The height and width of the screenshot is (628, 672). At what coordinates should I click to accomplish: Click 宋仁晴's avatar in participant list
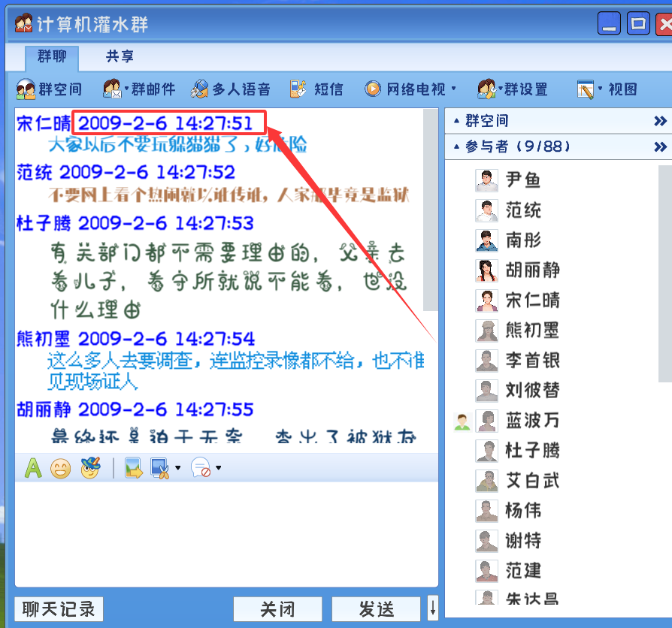click(x=487, y=300)
